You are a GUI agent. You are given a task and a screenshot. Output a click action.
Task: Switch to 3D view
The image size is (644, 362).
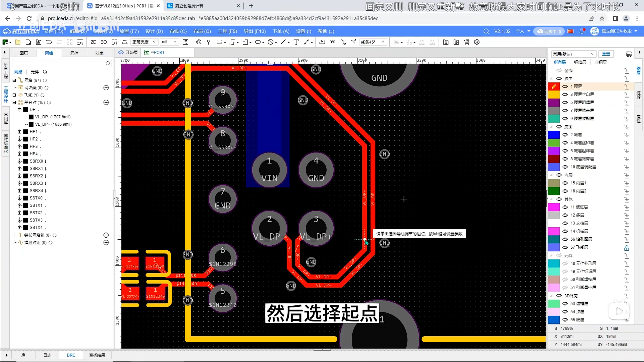coord(104,42)
